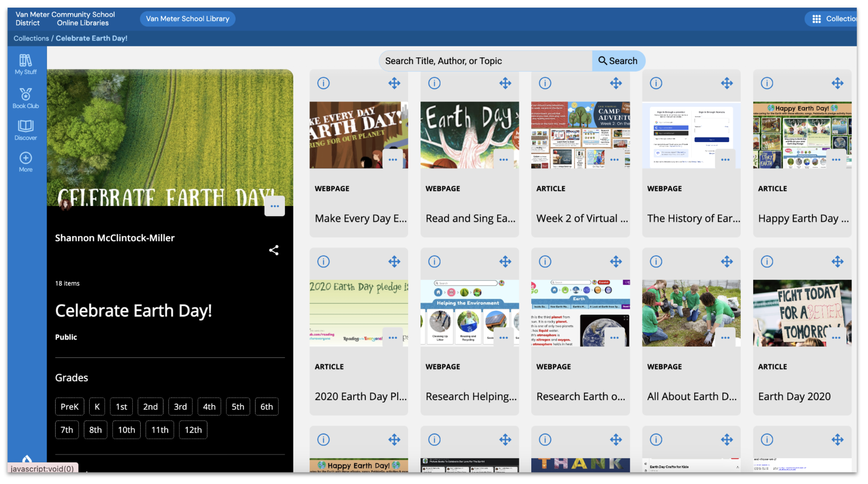The width and height of the screenshot is (868, 484).
Task: Click move handle on All About Earth Day card
Action: tap(727, 261)
